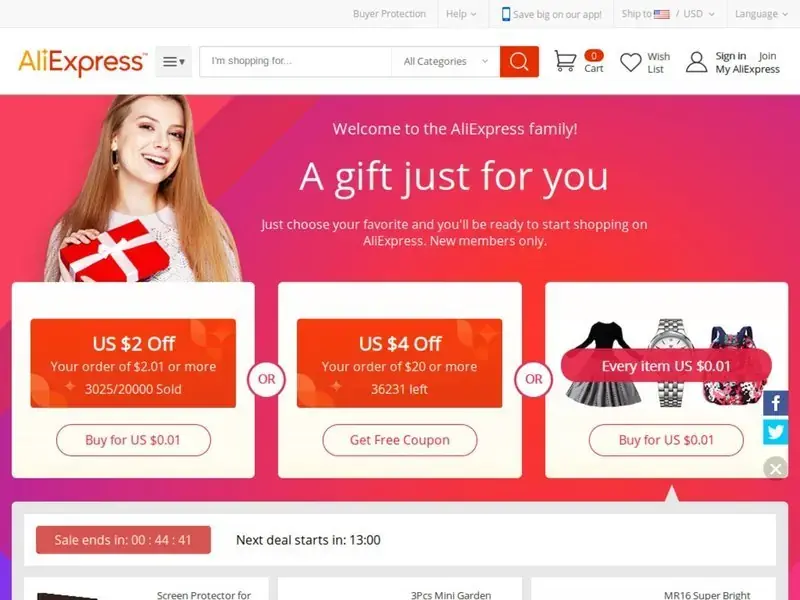Viewport: 800px width, 600px height.
Task: Focus the I'm shopping for search field
Action: pyautogui.click(x=295, y=62)
